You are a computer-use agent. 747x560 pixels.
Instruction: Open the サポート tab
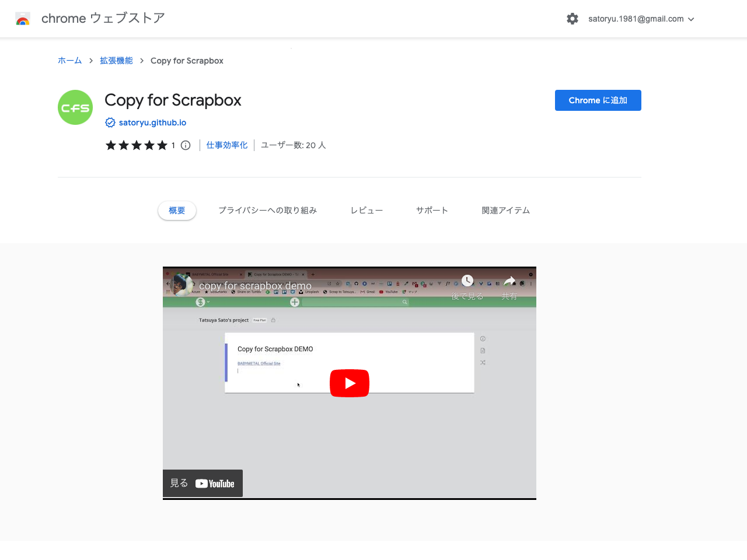(x=432, y=211)
